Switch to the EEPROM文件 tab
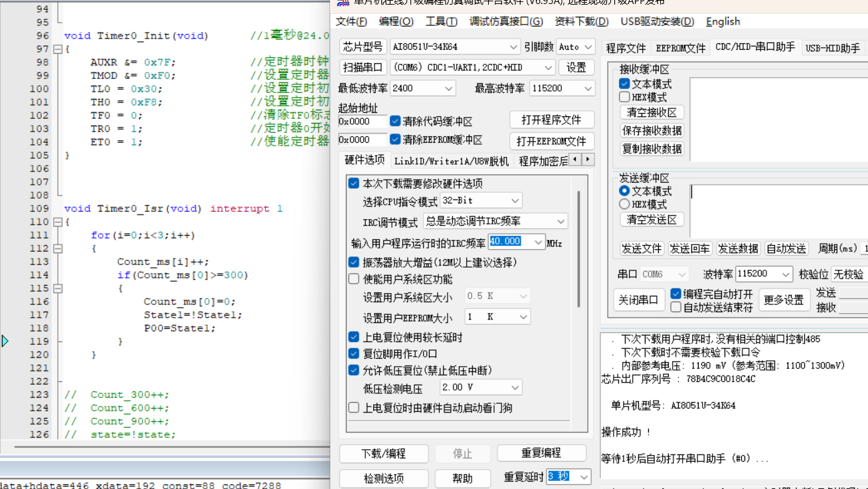This screenshot has height=489, width=868. click(681, 48)
